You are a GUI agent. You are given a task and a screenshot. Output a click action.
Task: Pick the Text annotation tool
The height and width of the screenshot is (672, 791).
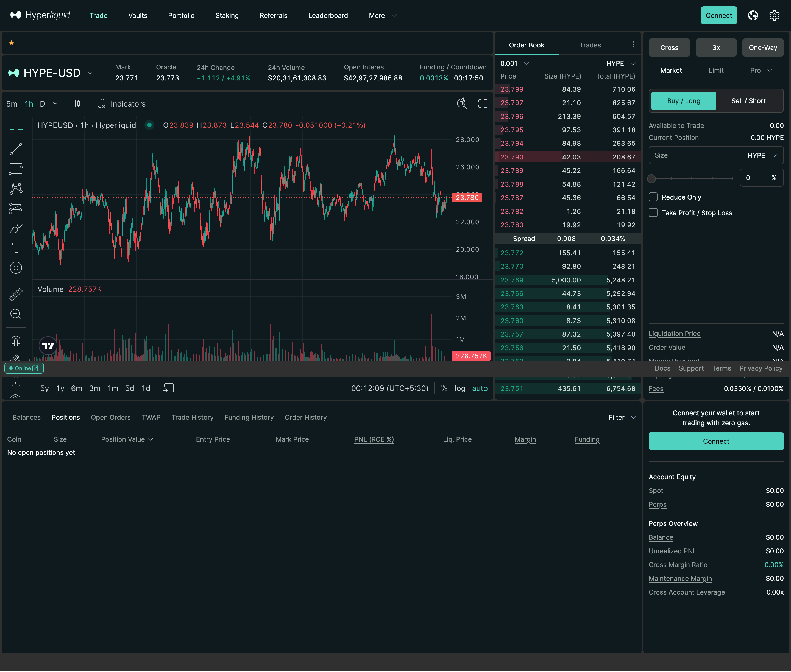pos(16,248)
